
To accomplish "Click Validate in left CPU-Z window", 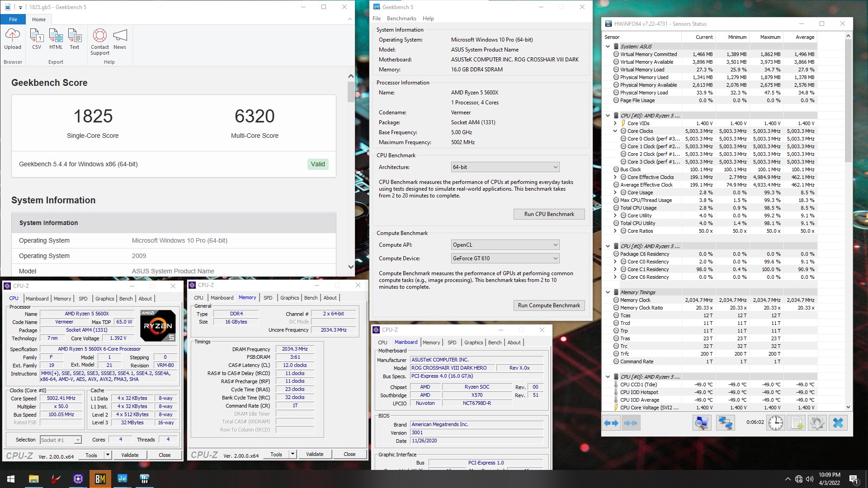I will [x=130, y=455].
